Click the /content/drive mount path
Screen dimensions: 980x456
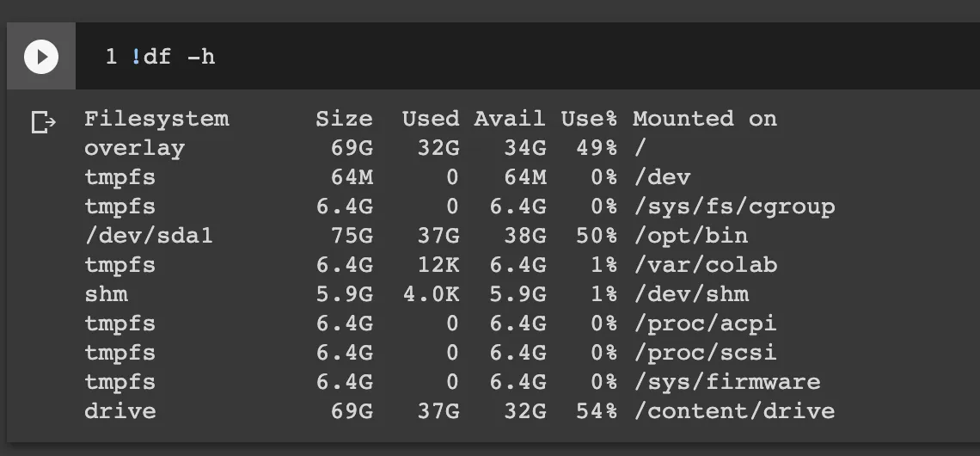pyautogui.click(x=733, y=411)
